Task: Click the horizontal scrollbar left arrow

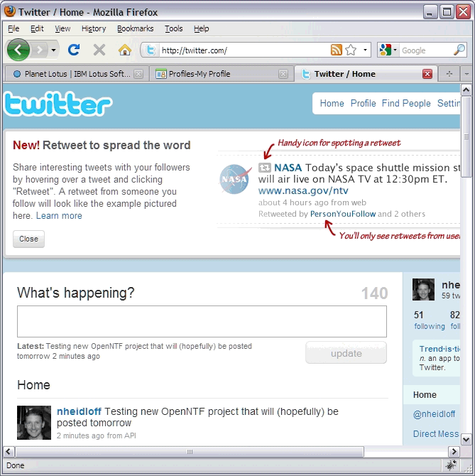Action: pos(9,451)
